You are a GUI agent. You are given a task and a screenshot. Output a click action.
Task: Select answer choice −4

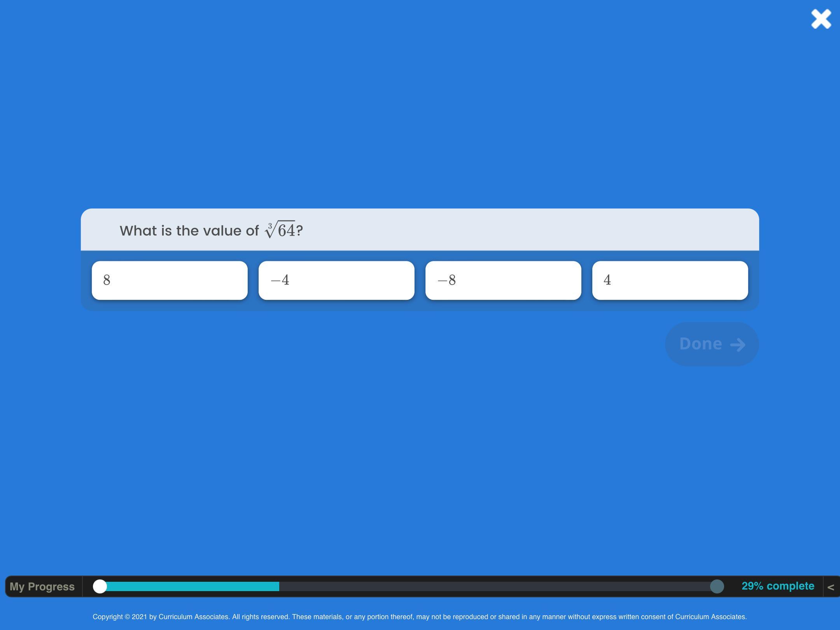pos(336,280)
